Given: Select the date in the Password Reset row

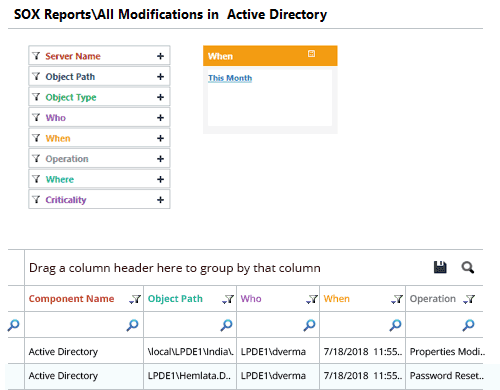Looking at the screenshot, I should (363, 376).
